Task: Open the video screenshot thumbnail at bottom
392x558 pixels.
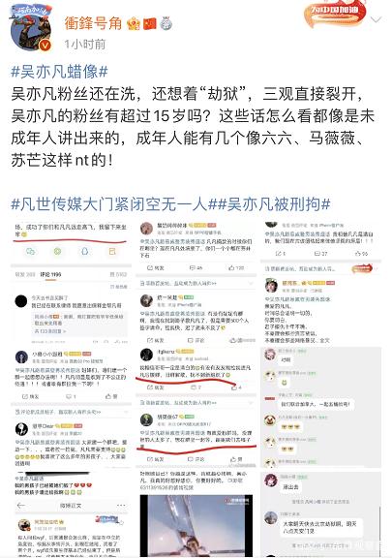Action: (196, 513)
